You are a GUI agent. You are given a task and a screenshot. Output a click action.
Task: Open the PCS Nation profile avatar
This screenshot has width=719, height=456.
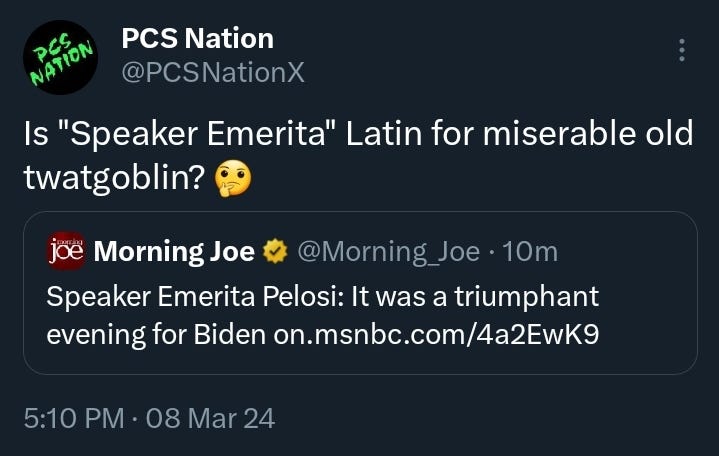(61, 57)
